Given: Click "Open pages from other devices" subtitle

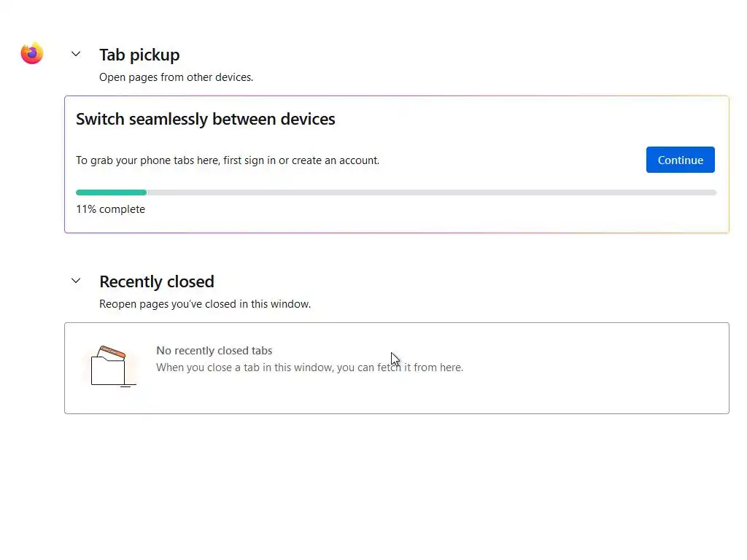Looking at the screenshot, I should pyautogui.click(x=176, y=77).
